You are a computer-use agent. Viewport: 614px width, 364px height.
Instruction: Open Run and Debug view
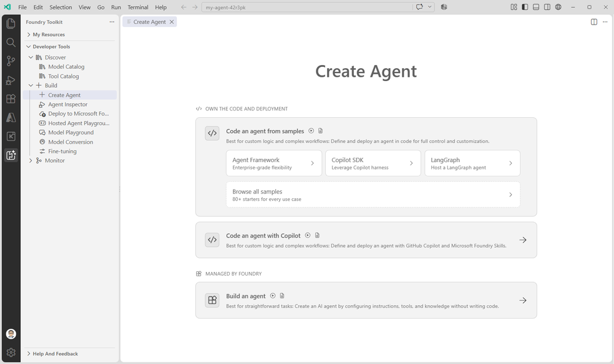tap(11, 80)
